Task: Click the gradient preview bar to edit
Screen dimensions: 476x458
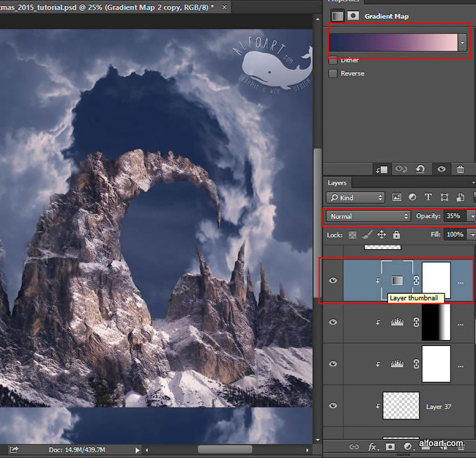Action: 393,43
